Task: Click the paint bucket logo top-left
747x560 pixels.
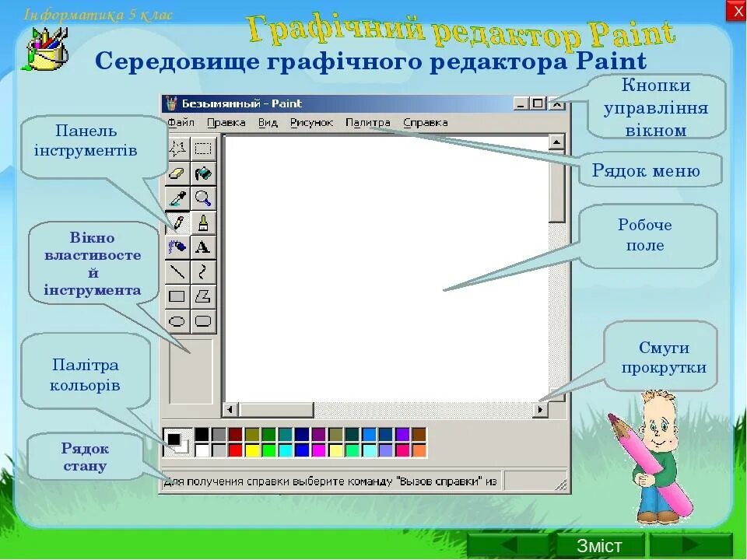Action: 45,48
